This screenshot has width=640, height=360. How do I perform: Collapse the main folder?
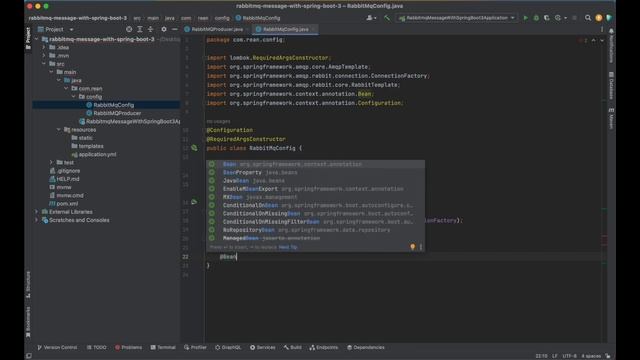point(51,72)
